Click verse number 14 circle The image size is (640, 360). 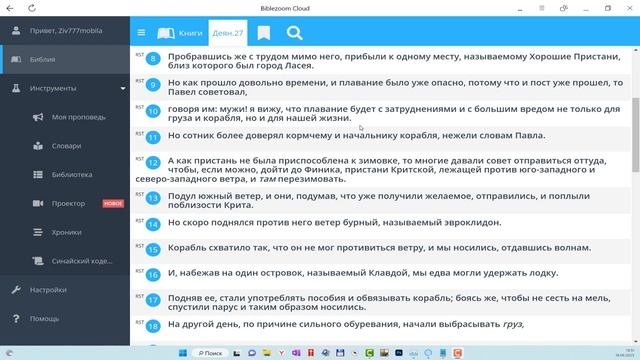pos(153,224)
